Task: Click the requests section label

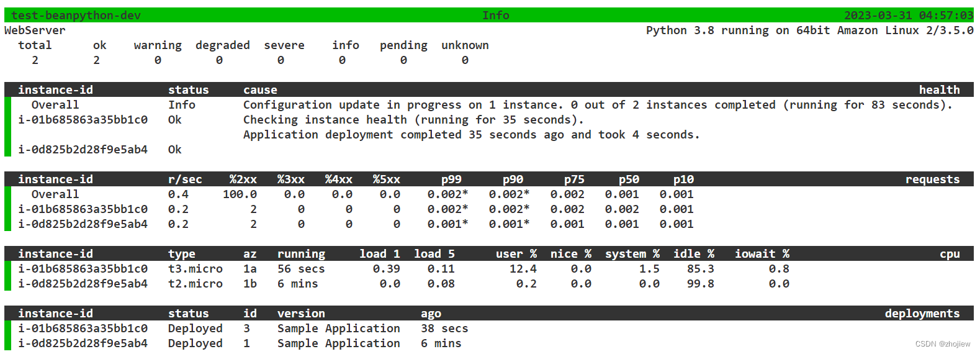Action: tap(932, 179)
